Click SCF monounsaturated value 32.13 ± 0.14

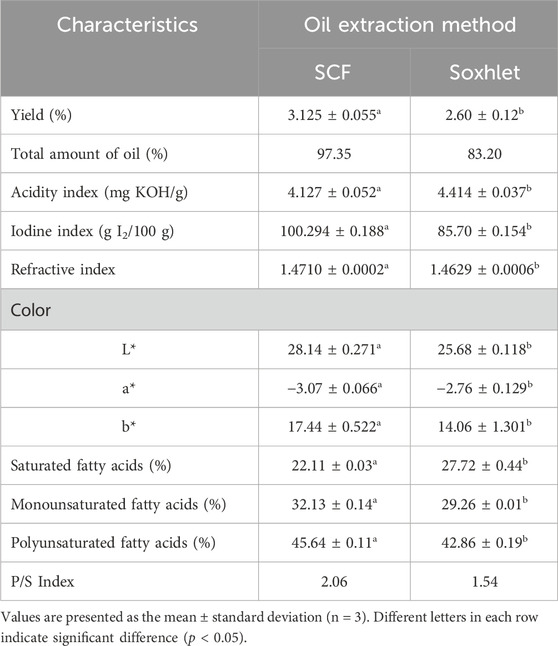click(334, 504)
